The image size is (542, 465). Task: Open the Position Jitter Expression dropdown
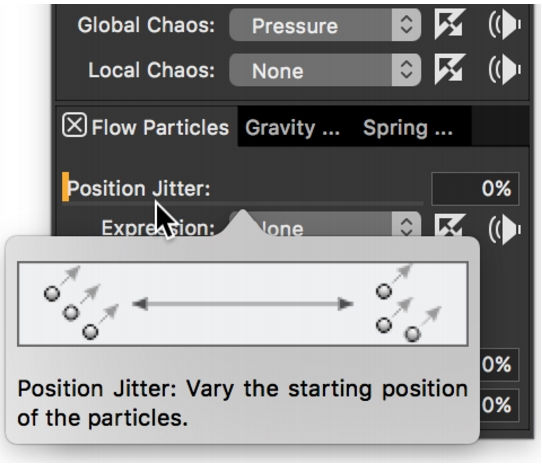pos(325,225)
